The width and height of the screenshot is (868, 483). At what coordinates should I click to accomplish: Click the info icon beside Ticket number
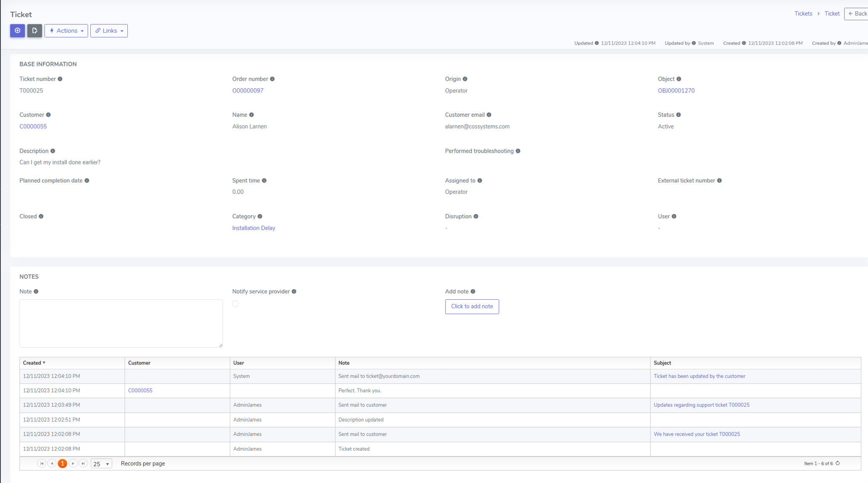pos(60,79)
